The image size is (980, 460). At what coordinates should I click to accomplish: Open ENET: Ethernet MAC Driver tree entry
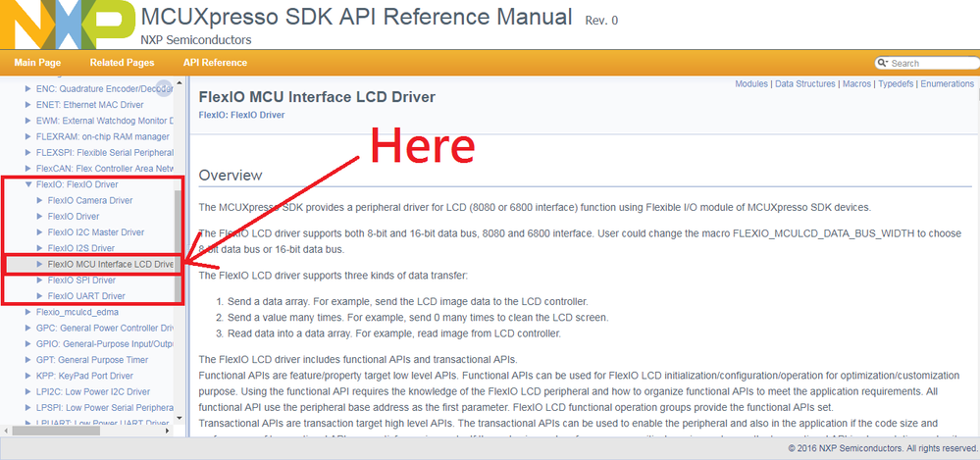[x=90, y=105]
